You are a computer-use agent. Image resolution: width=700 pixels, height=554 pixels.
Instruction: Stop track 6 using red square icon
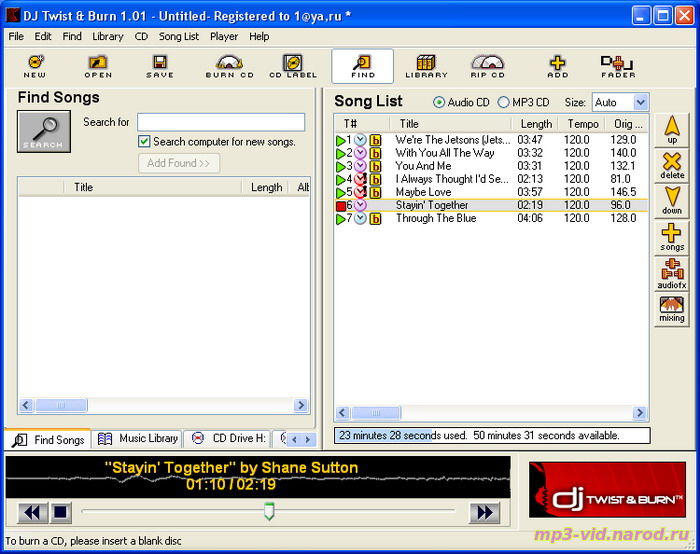click(341, 206)
